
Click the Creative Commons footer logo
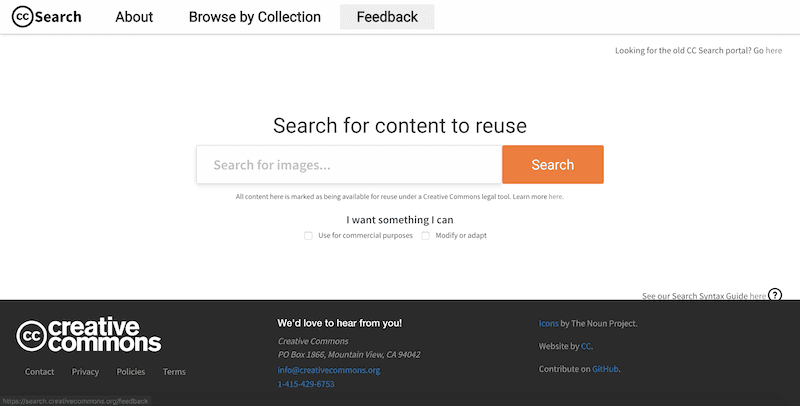(89, 336)
